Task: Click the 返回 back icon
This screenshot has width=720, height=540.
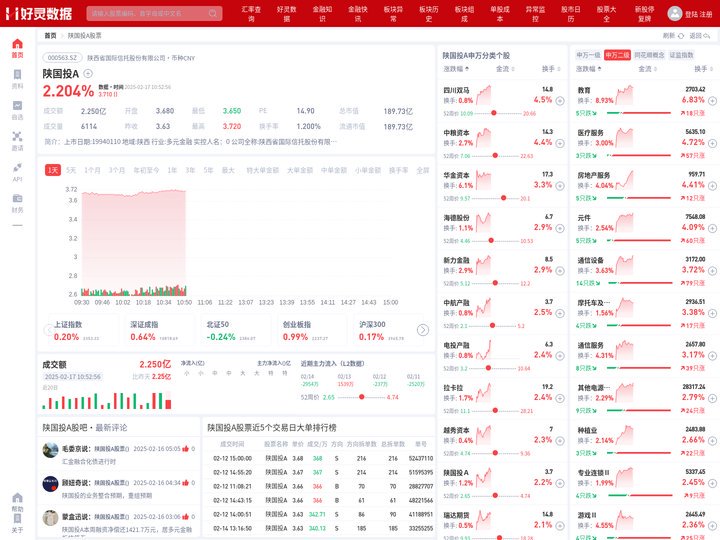Action: [707, 35]
